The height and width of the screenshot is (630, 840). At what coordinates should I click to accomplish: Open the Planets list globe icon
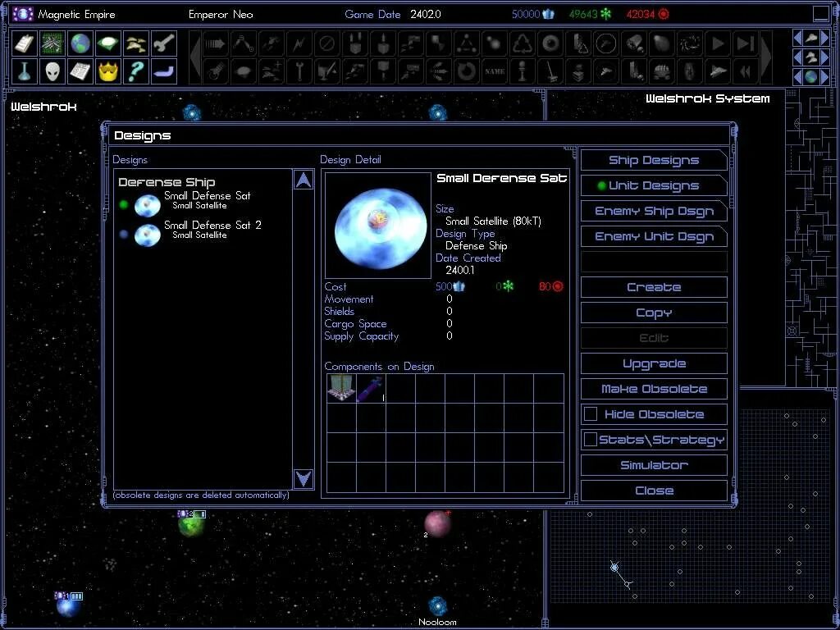click(80, 43)
